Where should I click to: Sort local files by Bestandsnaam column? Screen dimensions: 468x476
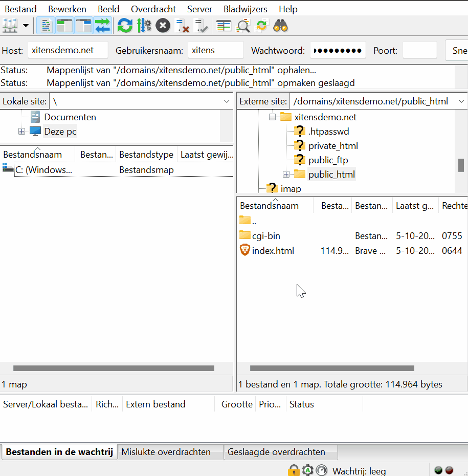click(38, 155)
